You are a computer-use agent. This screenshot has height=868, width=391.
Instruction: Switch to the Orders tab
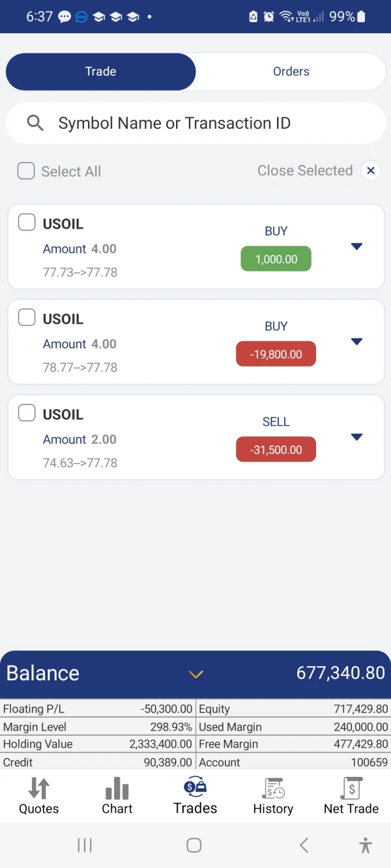click(291, 72)
